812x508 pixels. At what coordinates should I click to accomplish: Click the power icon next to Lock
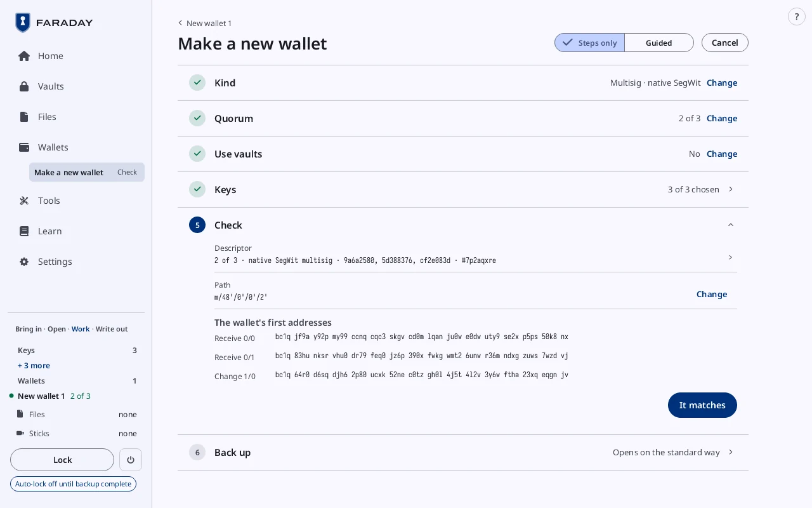pyautogui.click(x=131, y=460)
